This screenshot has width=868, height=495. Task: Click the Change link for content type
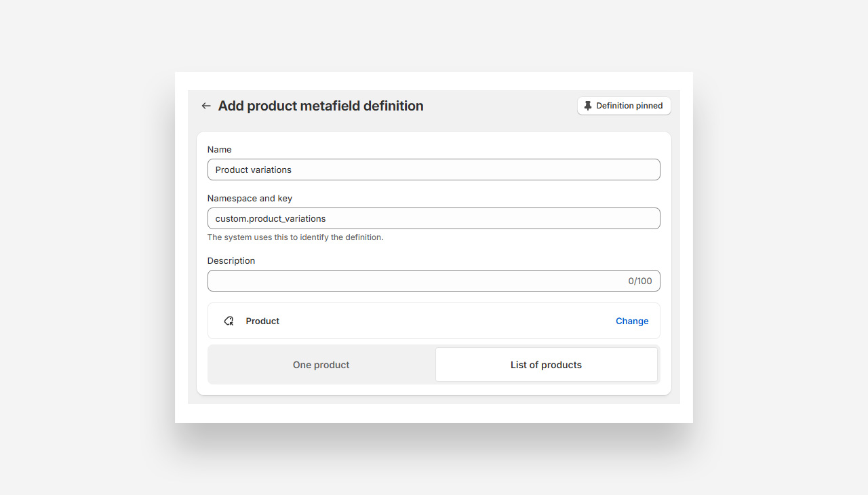coord(632,321)
